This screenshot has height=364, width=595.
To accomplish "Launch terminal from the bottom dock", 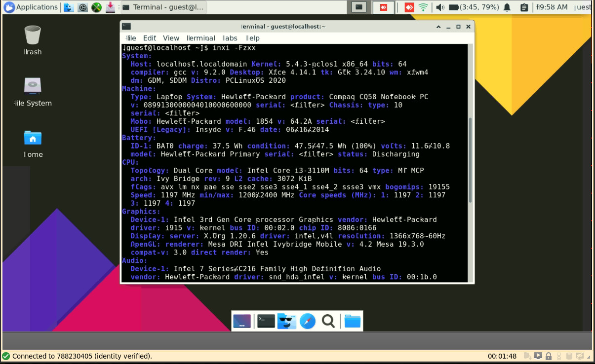I will (x=266, y=321).
